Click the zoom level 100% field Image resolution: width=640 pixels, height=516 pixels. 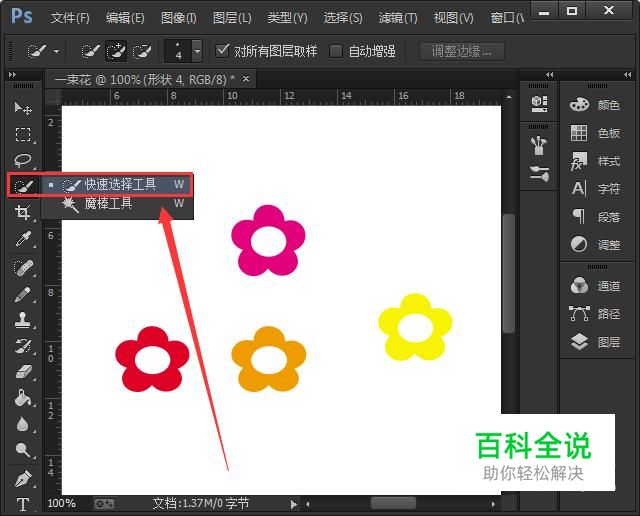point(62,503)
